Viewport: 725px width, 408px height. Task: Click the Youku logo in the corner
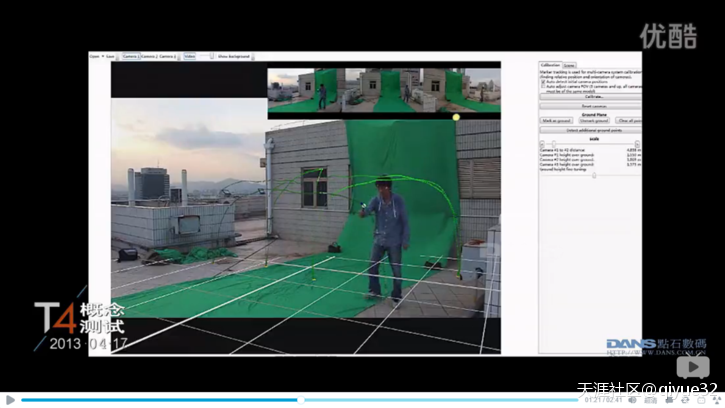tap(668, 36)
